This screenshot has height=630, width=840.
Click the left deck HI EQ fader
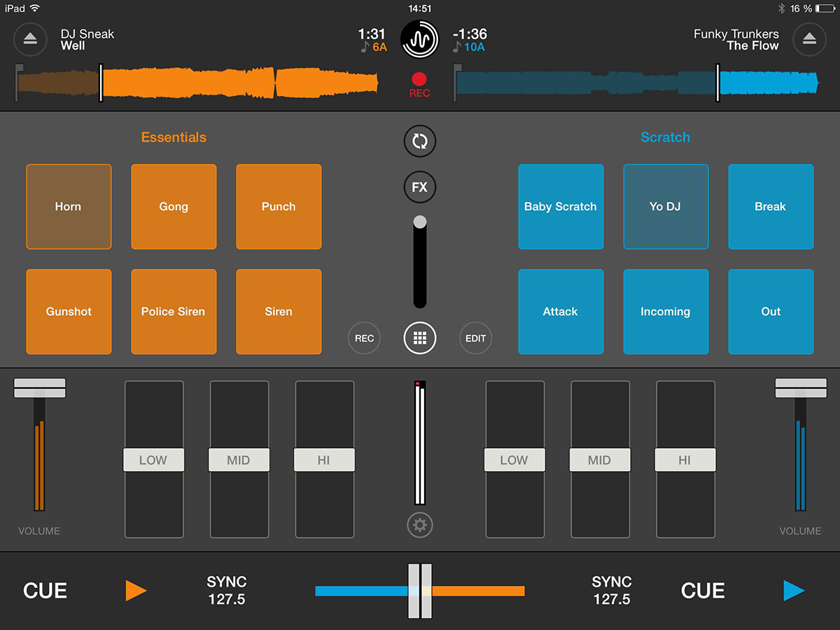[324, 460]
